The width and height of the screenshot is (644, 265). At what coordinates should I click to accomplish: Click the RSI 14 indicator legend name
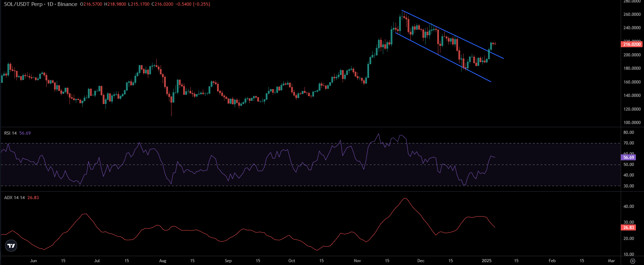tap(10, 133)
